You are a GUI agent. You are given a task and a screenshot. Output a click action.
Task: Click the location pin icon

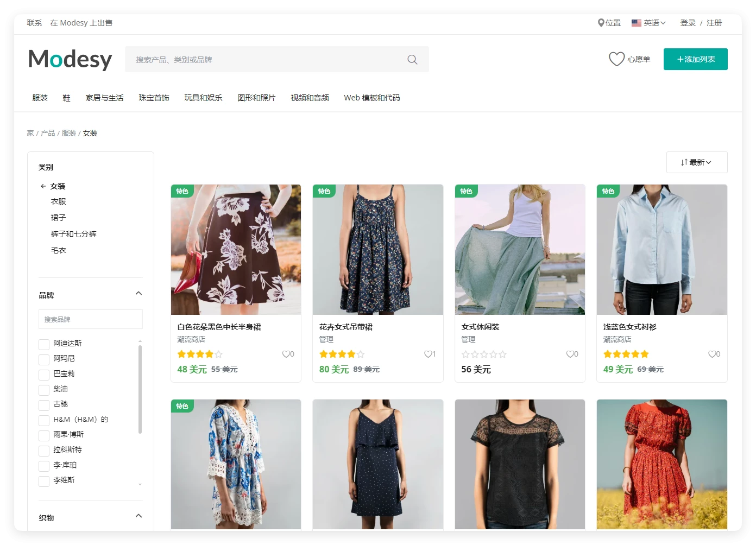pyautogui.click(x=601, y=23)
